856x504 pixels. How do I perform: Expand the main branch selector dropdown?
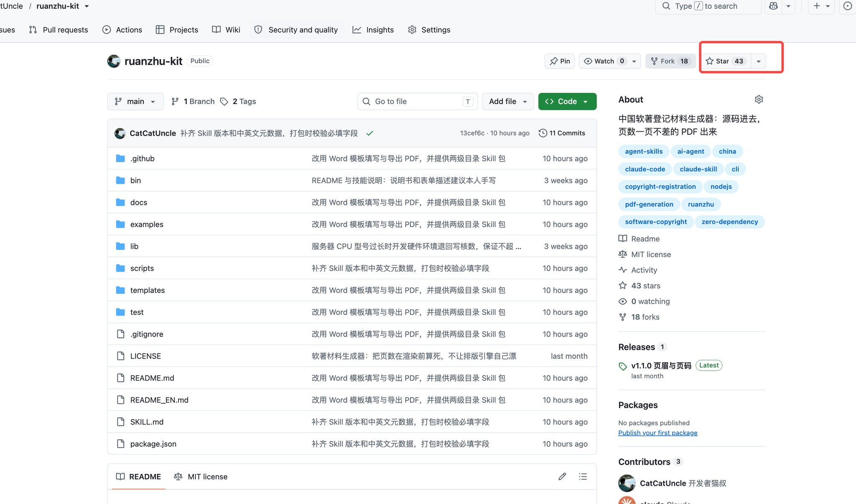(135, 102)
